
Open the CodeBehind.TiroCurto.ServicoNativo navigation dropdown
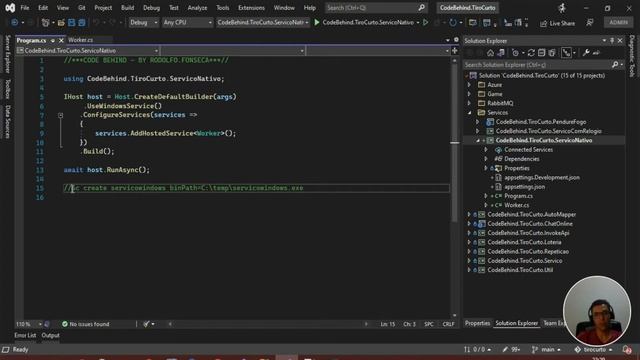(87, 51)
